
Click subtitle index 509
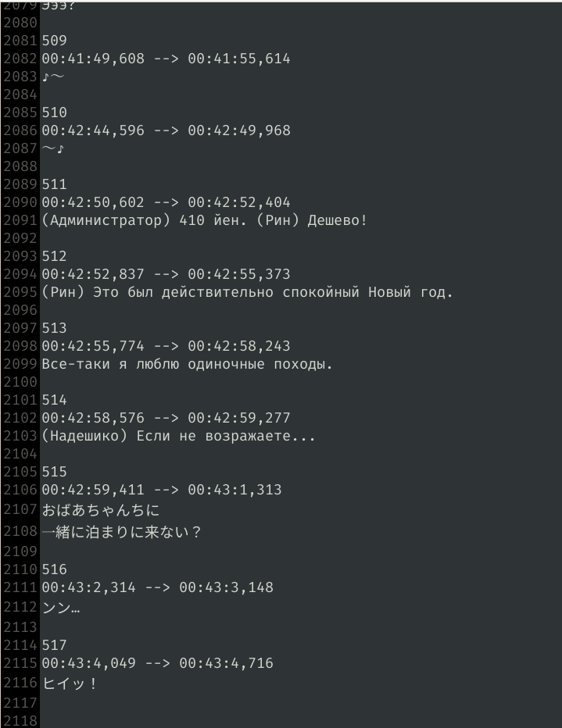point(55,41)
